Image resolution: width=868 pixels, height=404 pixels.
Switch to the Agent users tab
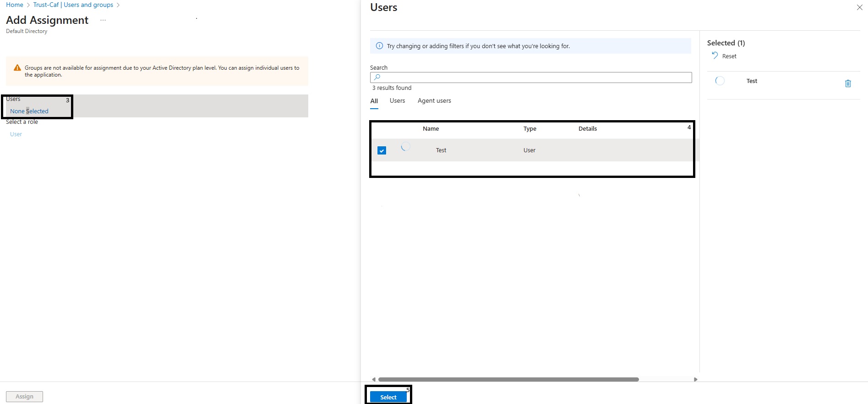click(434, 101)
